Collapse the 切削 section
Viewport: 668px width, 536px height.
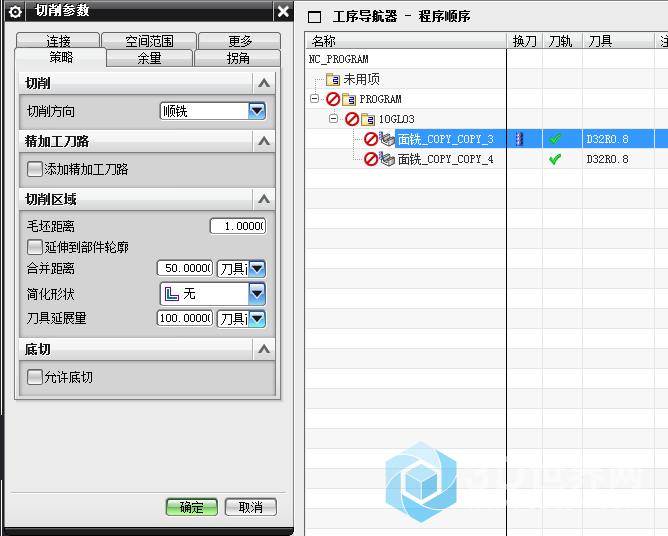tap(264, 83)
